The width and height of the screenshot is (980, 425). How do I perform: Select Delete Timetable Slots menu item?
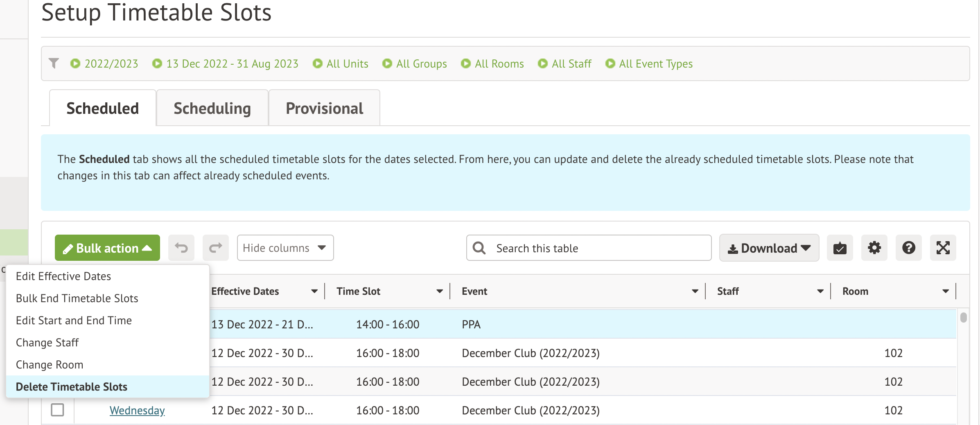pyautogui.click(x=72, y=387)
